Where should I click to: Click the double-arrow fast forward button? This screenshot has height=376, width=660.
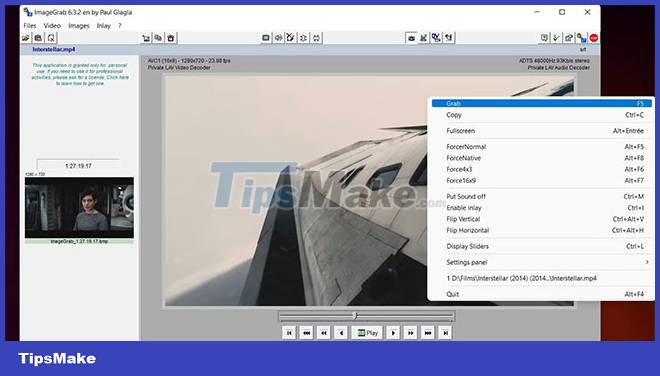point(410,333)
